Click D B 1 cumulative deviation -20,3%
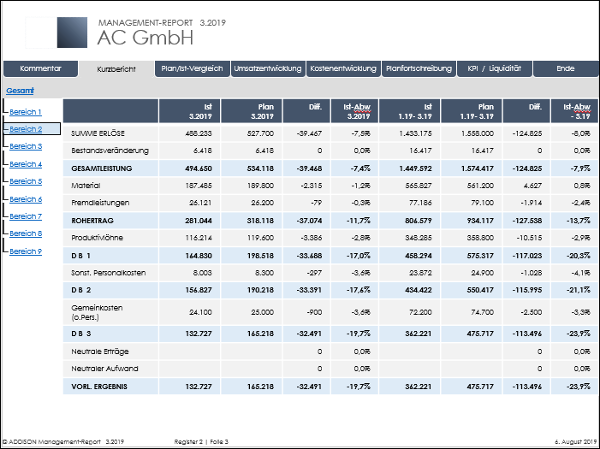Viewport: 600px width, 449px height. coord(579,256)
